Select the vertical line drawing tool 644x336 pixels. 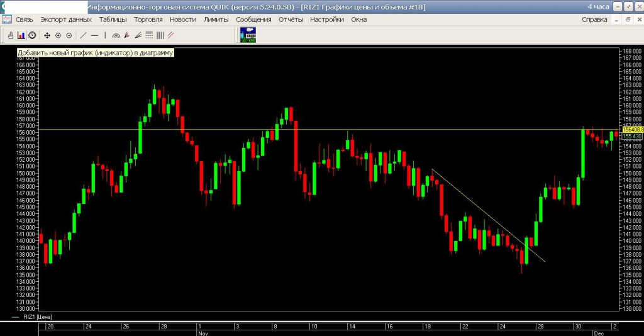[x=105, y=36]
